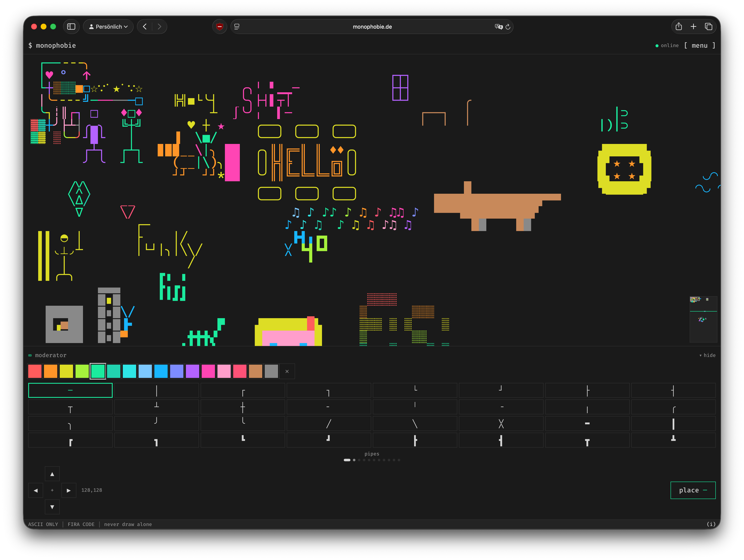Image resolution: width=744 pixels, height=560 pixels.
Task: Select the horizontal line pipe character
Action: click(x=70, y=390)
